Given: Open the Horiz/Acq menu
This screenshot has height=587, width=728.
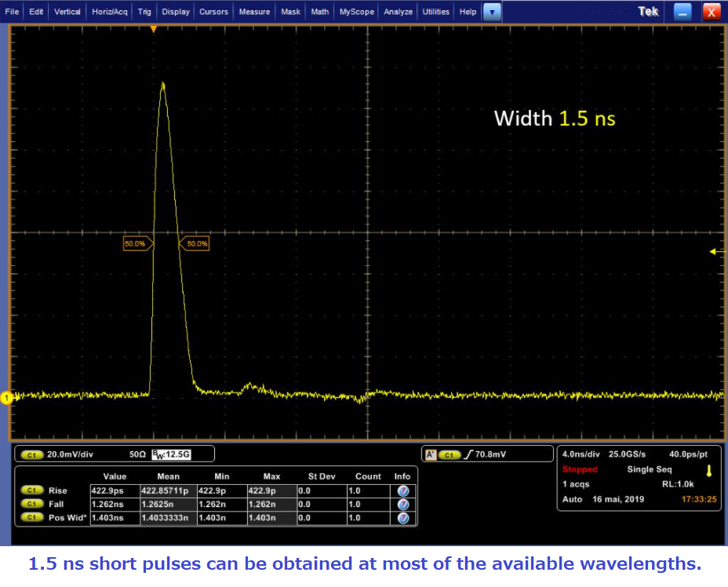Looking at the screenshot, I should (x=110, y=12).
